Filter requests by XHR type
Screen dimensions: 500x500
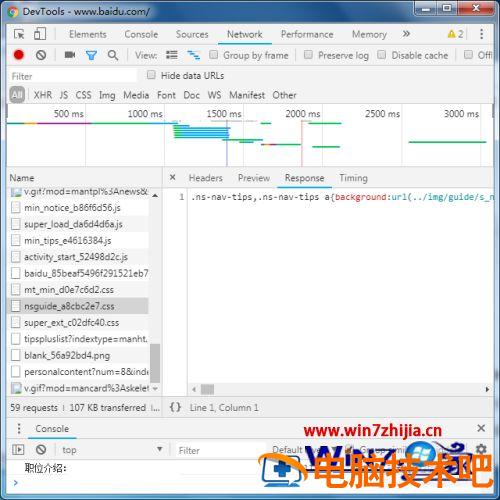tap(43, 95)
